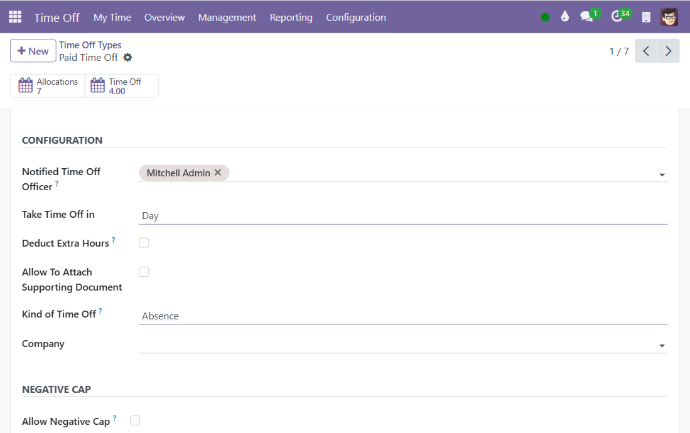Screen dimensions: 690x433
Task: Open the activities clock icon
Action: click(x=618, y=17)
